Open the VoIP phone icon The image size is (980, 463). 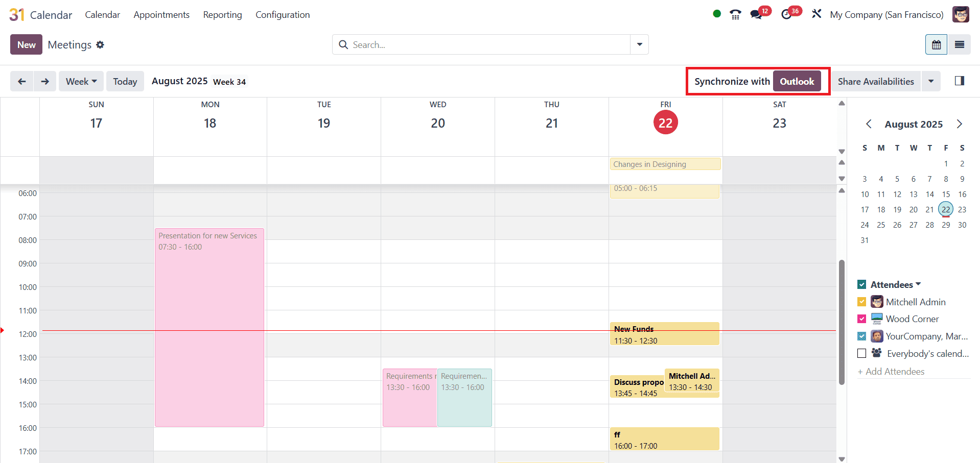click(x=735, y=15)
